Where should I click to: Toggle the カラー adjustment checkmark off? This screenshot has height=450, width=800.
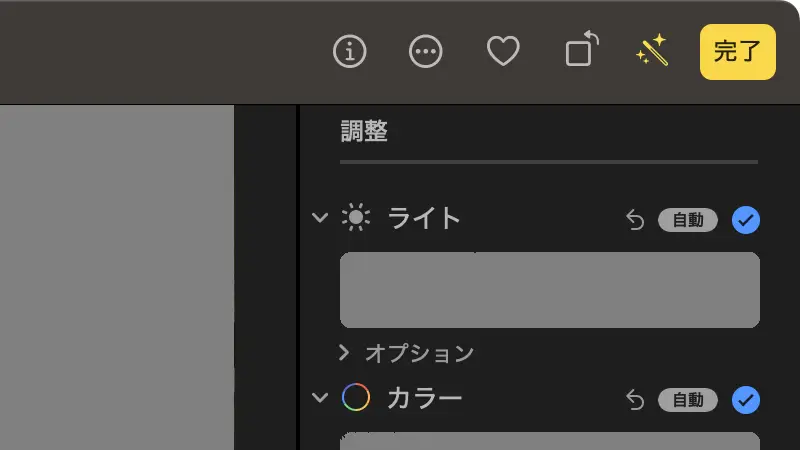(x=745, y=400)
